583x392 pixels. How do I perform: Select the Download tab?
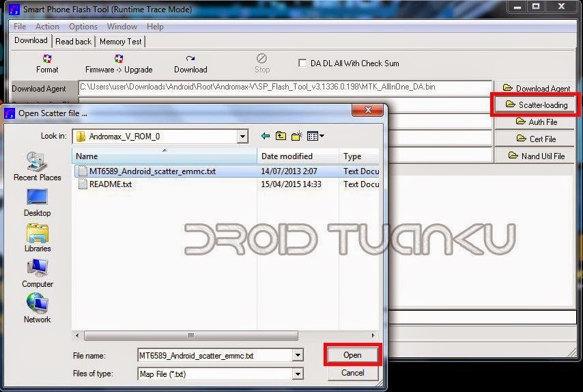click(31, 40)
